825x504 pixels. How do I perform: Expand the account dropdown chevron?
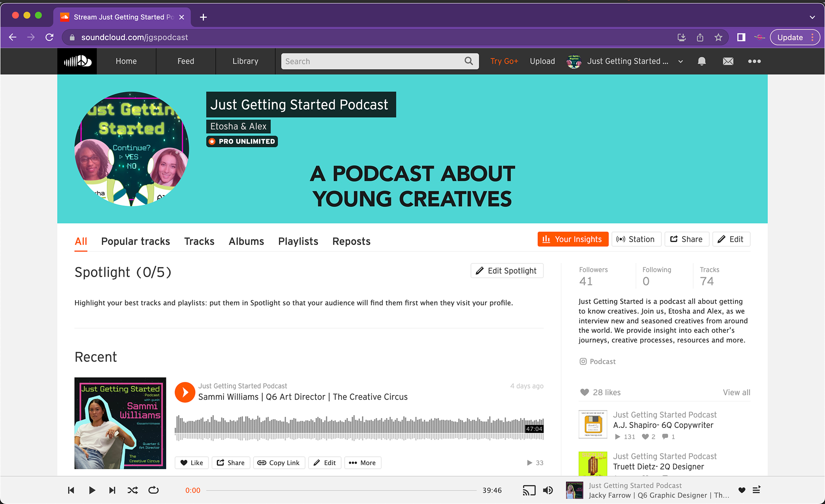pyautogui.click(x=681, y=61)
